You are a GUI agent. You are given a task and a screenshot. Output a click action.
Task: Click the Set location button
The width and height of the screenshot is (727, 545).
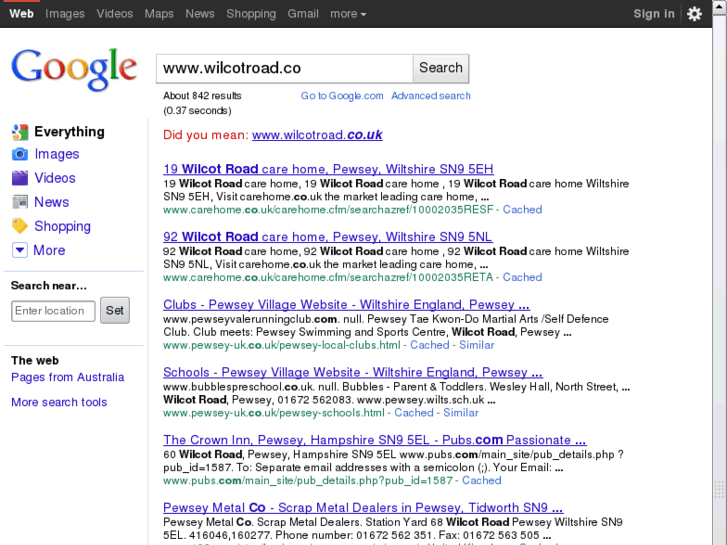(115, 310)
